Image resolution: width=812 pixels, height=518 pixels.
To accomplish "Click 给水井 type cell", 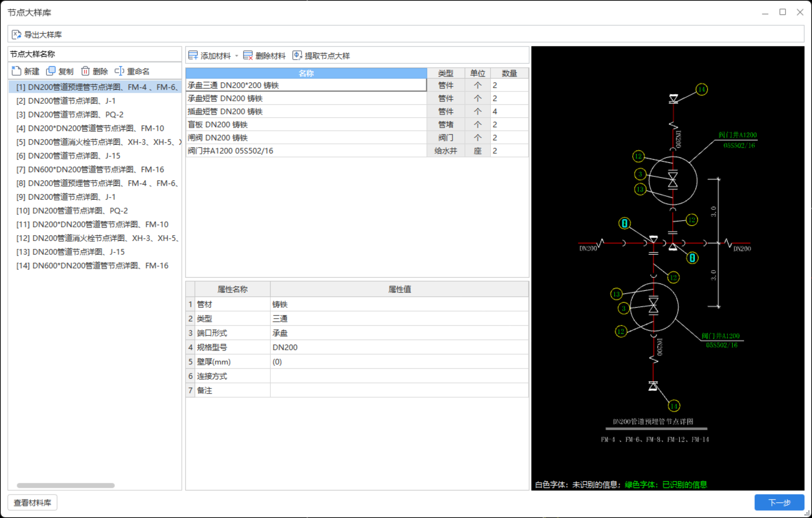I will click(446, 151).
